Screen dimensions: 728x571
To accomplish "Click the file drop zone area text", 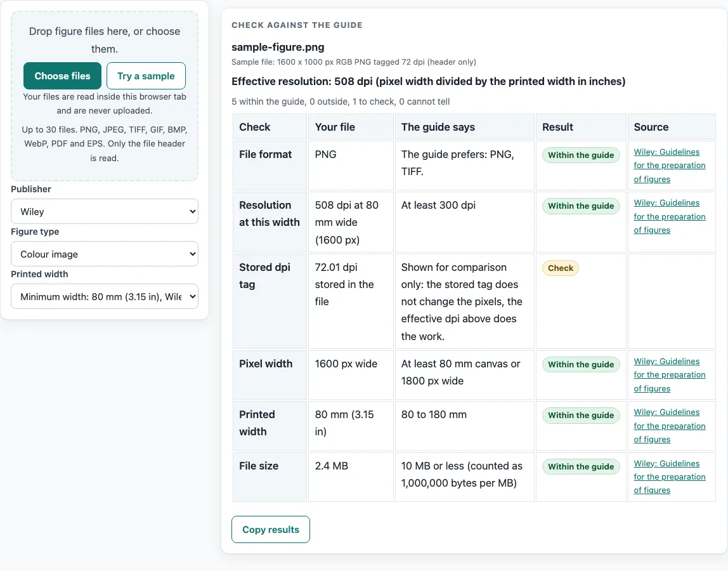I will click(105, 40).
